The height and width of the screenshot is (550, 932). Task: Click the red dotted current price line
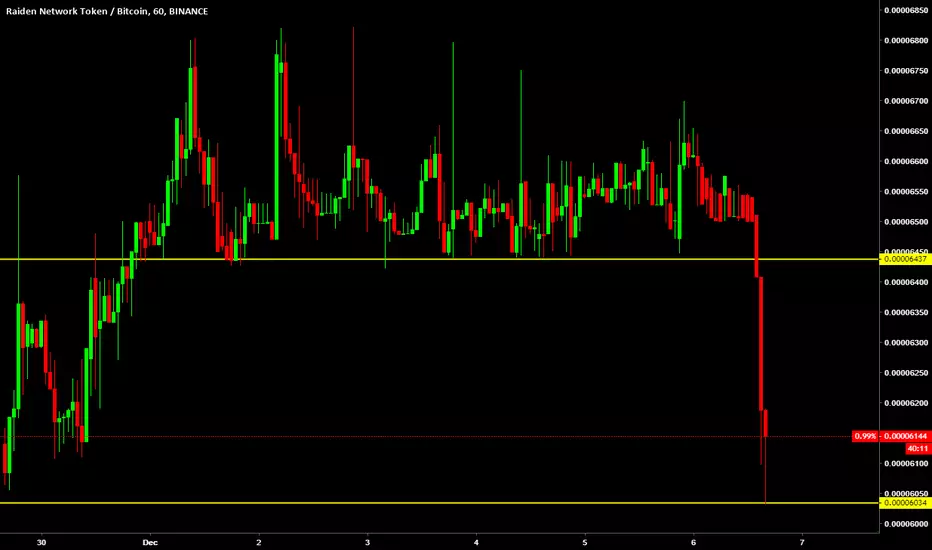click(426, 436)
